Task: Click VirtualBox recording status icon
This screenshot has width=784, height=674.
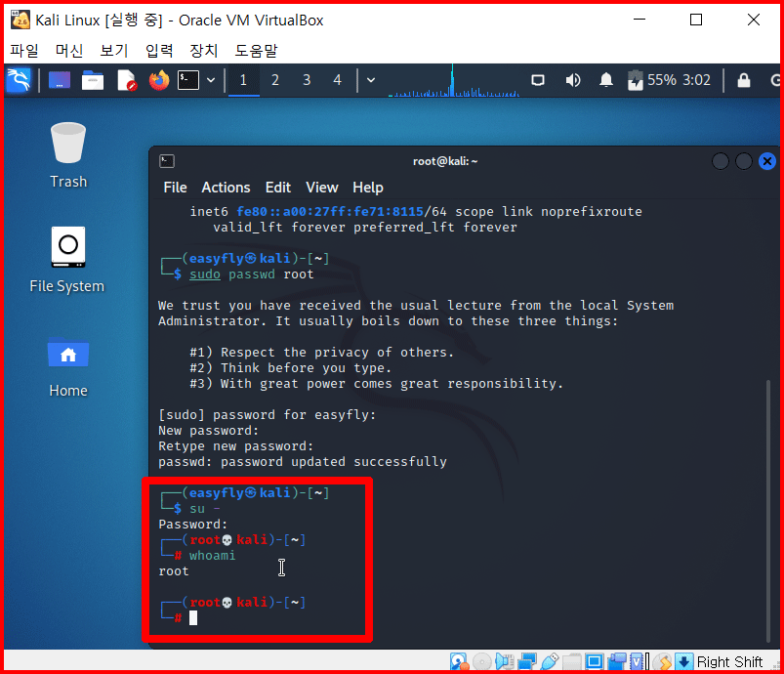Action: click(x=617, y=661)
